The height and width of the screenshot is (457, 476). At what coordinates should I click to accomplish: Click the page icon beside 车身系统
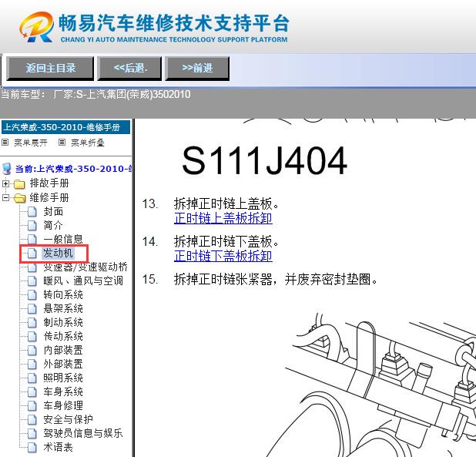pyautogui.click(x=32, y=392)
